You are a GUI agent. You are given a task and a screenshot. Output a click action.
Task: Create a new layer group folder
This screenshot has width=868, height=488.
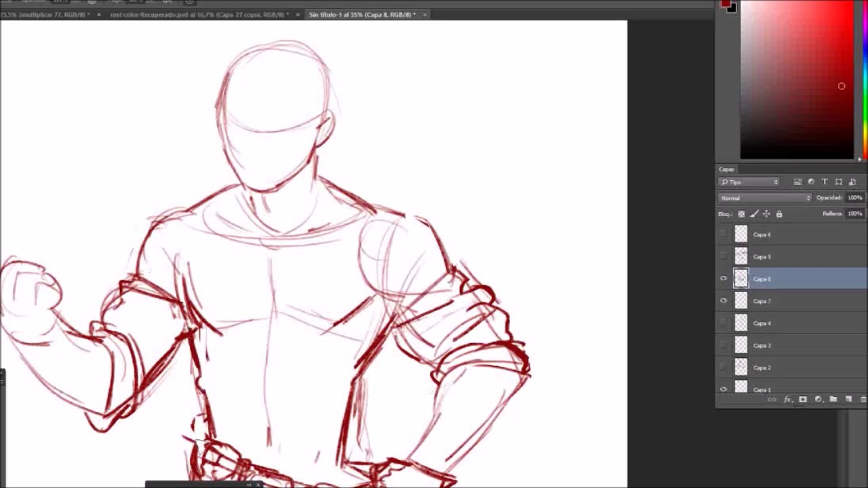click(833, 399)
